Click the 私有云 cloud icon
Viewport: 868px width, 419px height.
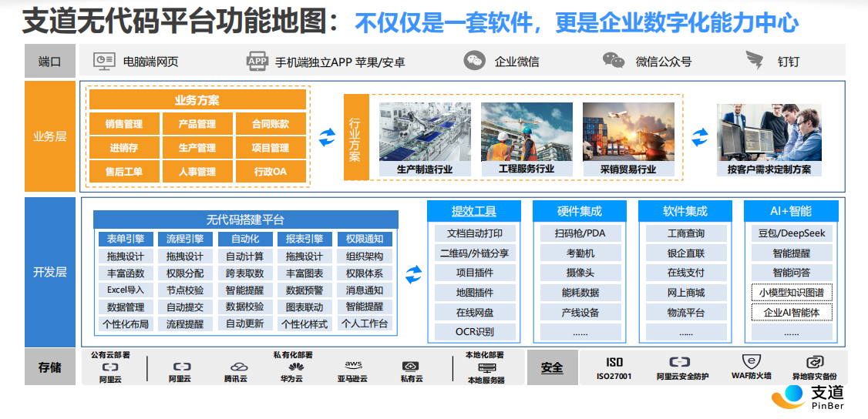coord(410,367)
